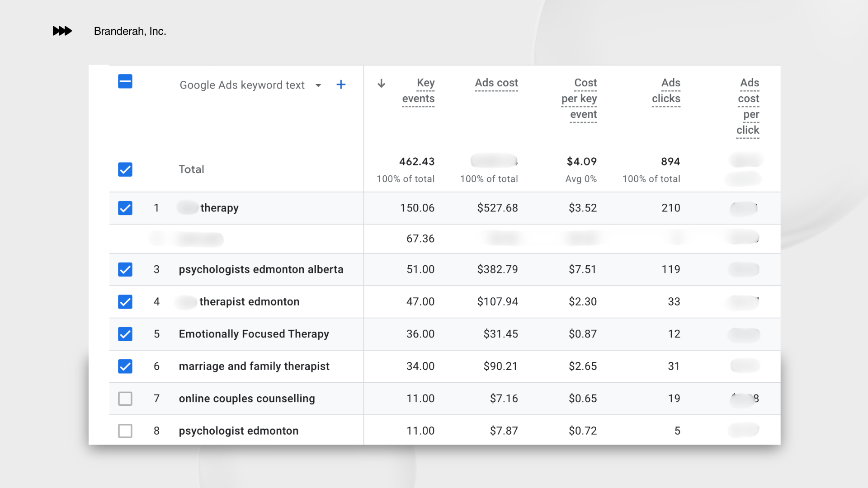
Task: Click cost per key event $7.51
Action: (583, 269)
